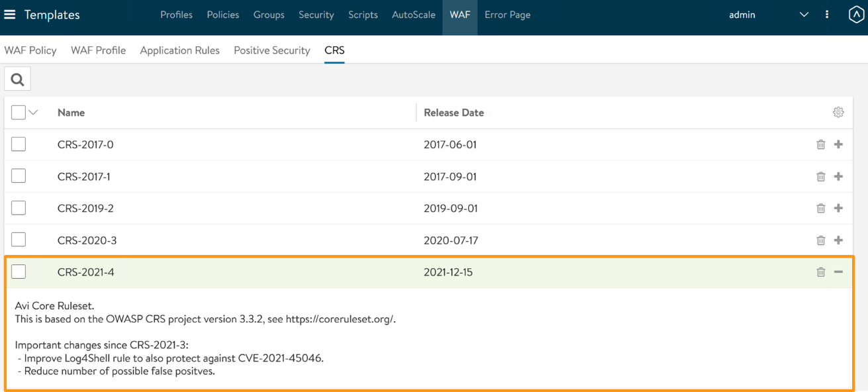Delete the CRS-2017-1 ruleset
Viewport: 868px width, 392px height.
tap(821, 176)
